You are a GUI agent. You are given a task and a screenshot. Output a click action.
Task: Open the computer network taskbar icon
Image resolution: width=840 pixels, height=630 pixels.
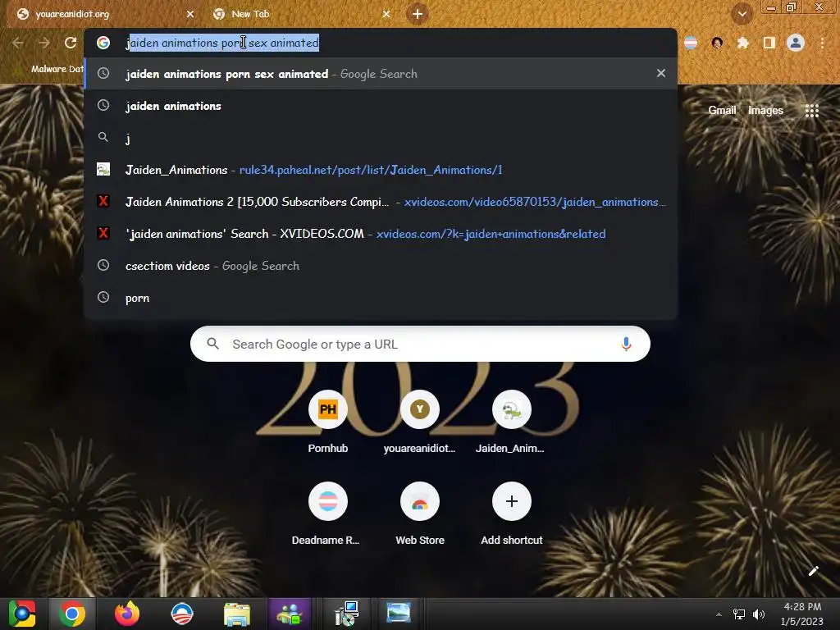tap(347, 614)
